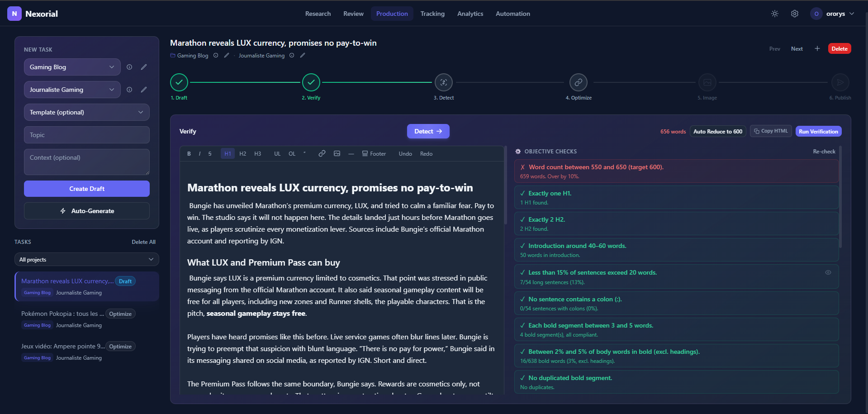Screen dimensions: 868x414
Task: Toggle the eye icon on long sentences check
Action: pos(828,272)
